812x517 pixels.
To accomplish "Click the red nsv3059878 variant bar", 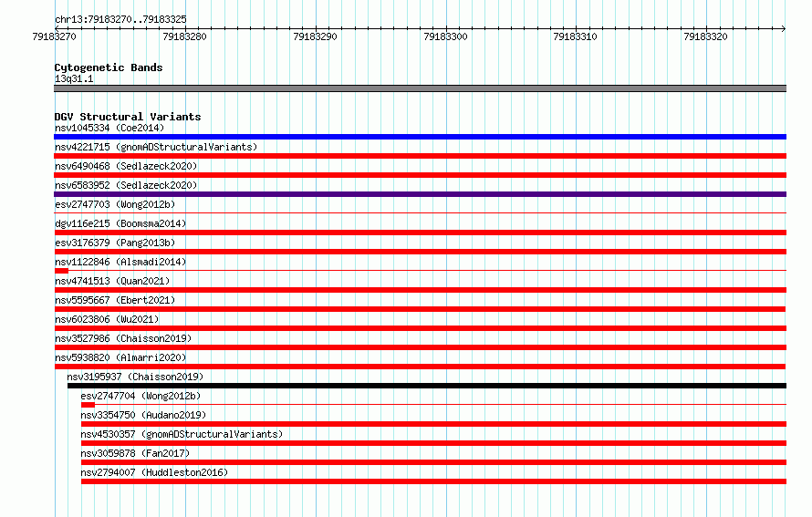I will 434,462.
